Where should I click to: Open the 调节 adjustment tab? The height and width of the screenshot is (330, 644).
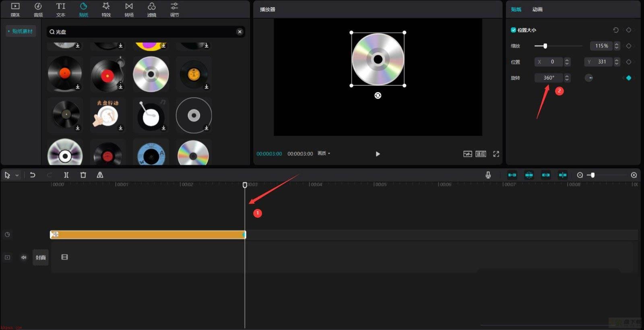pos(174,10)
